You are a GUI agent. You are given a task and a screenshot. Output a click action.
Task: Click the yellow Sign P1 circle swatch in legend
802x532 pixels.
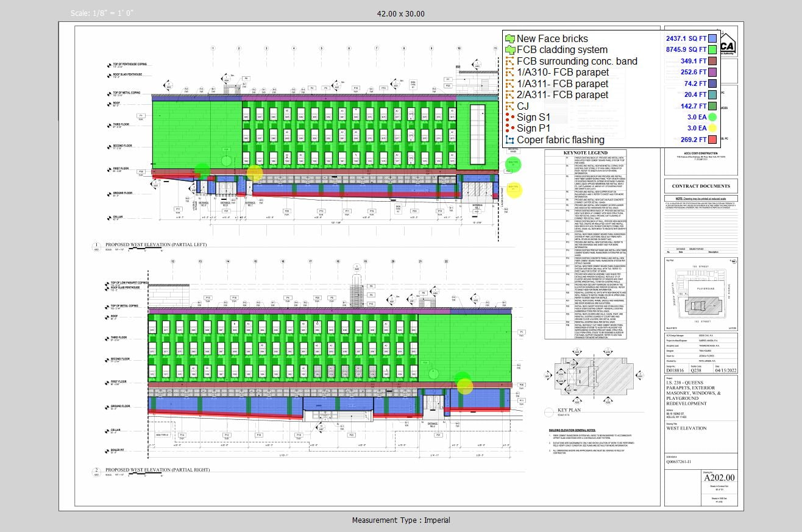coord(712,129)
